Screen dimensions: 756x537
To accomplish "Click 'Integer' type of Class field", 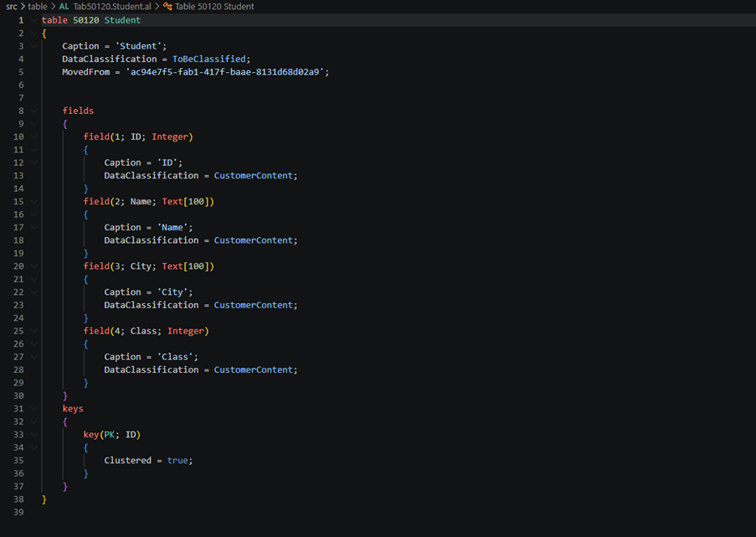I will (x=186, y=331).
